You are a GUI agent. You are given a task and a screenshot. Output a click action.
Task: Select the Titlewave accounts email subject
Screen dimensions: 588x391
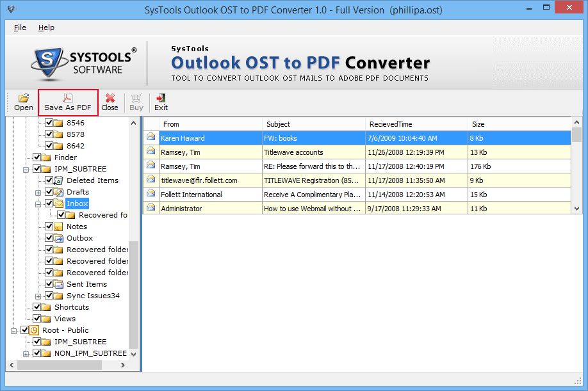click(x=293, y=152)
